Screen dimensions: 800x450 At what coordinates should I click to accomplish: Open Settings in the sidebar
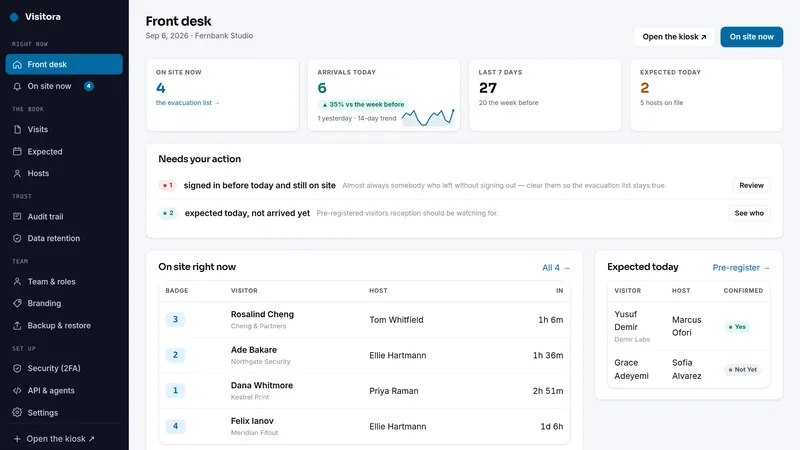64,412
